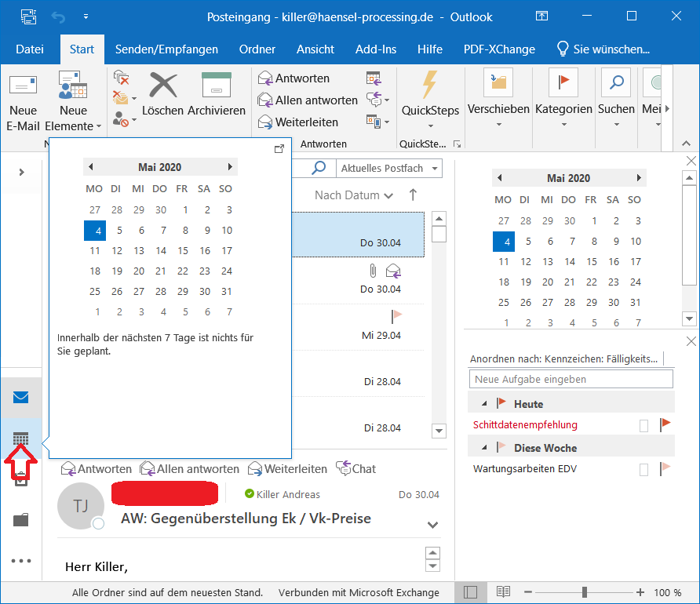The width and height of the screenshot is (700, 604).
Task: Select the message dated Mi 29.04
Action: 359,327
